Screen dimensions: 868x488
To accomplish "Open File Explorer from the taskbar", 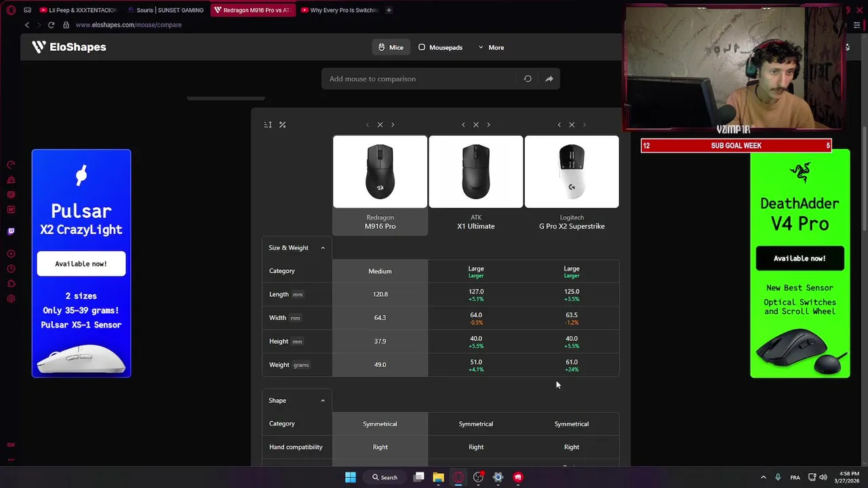I will pos(439,477).
